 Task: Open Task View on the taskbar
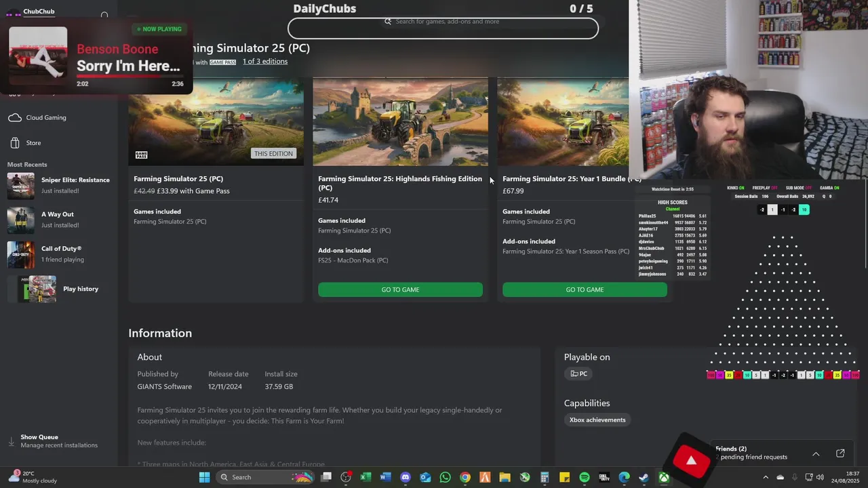tap(326, 477)
